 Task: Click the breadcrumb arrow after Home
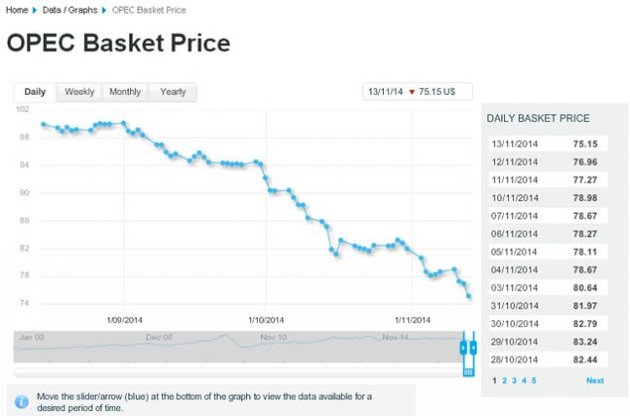click(x=35, y=10)
